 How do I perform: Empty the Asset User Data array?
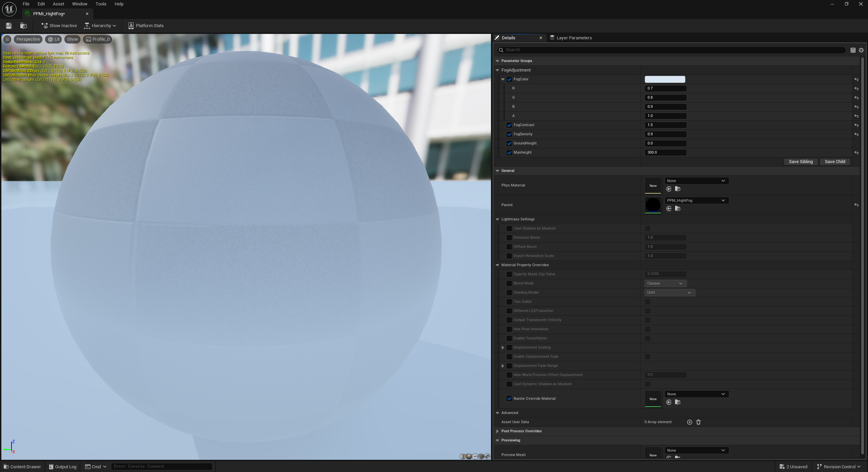[x=698, y=422]
